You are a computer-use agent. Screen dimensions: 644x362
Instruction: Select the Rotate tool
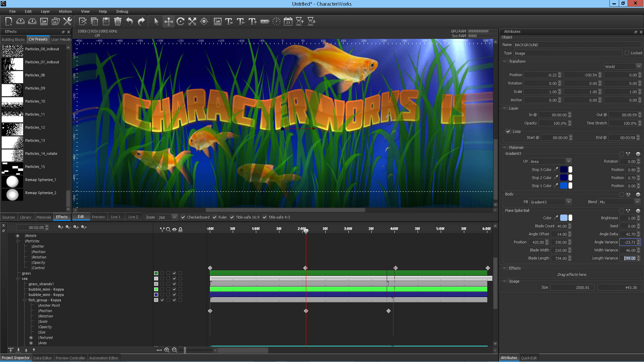180,21
